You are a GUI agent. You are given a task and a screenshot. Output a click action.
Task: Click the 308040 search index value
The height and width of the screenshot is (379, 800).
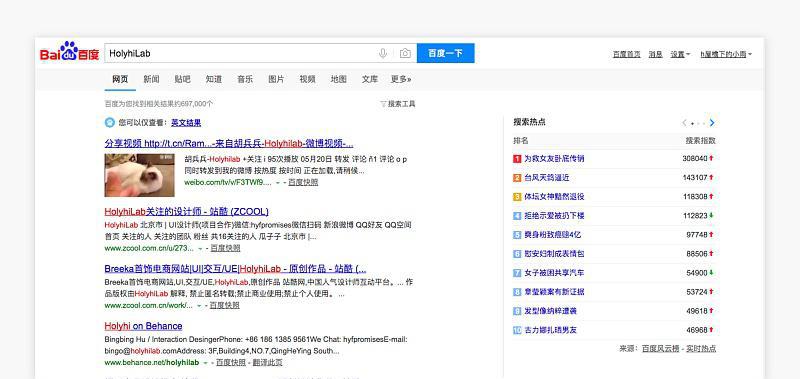[695, 159]
